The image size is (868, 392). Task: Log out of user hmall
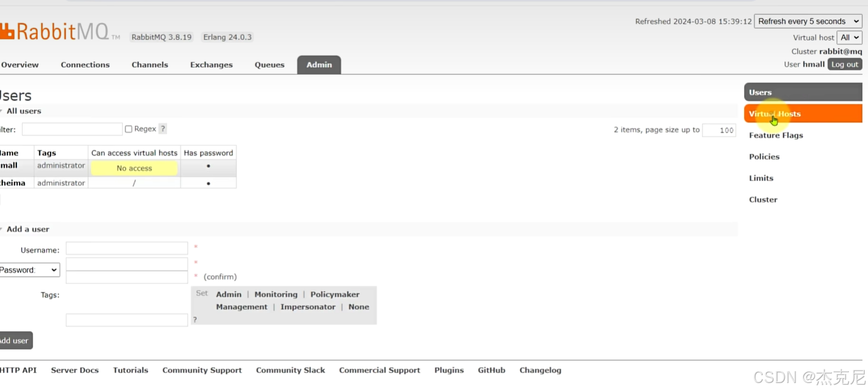(845, 64)
